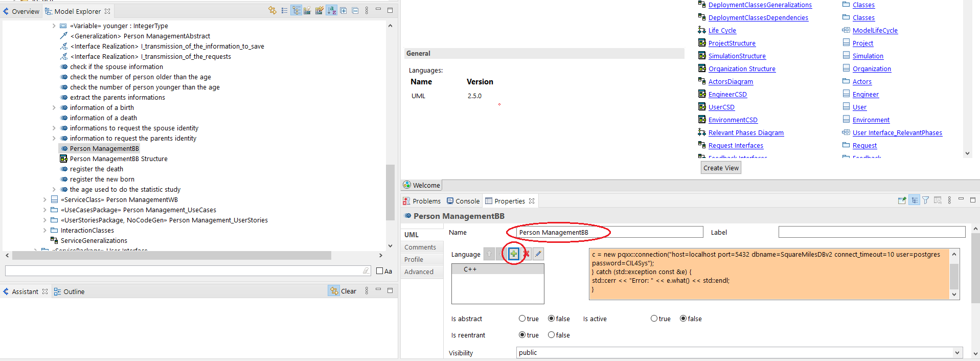Viewport: 980px width, 361px height.
Task: Click the move-up arrow beside Language
Action: pyautogui.click(x=489, y=254)
